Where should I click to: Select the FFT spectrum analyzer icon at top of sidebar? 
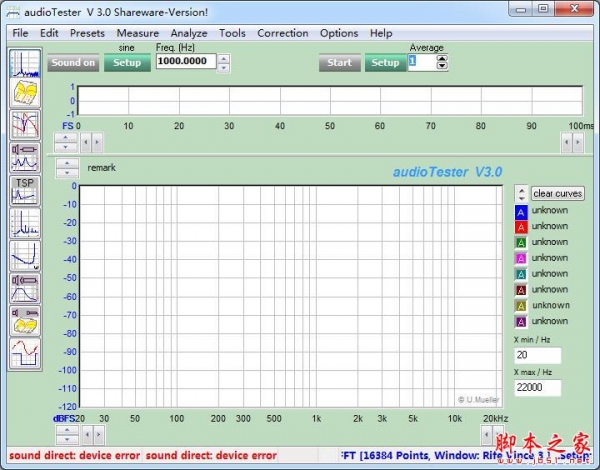[x=25, y=63]
